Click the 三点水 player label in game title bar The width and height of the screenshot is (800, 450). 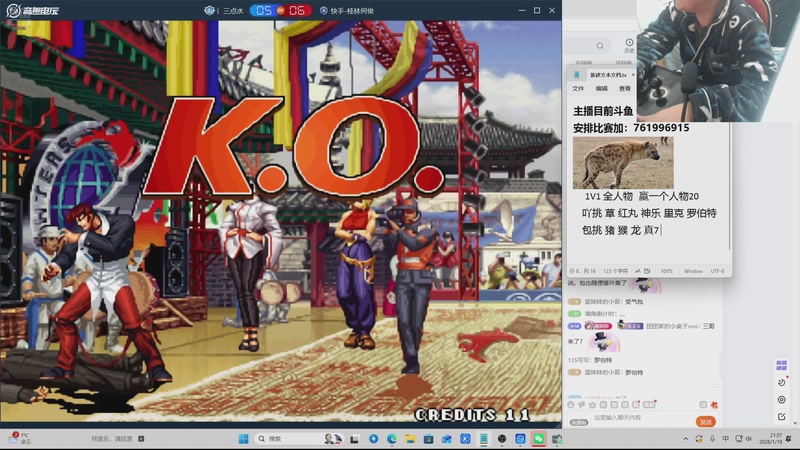tap(233, 11)
